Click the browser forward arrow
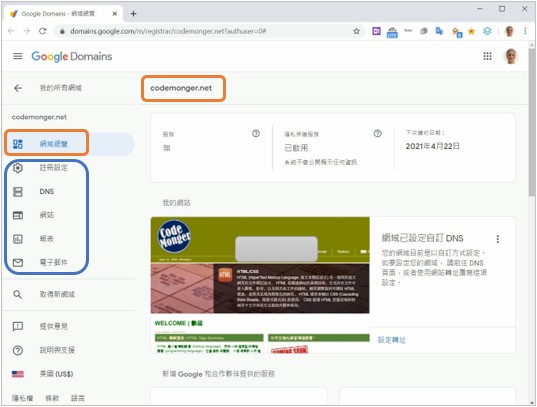 (x=27, y=31)
